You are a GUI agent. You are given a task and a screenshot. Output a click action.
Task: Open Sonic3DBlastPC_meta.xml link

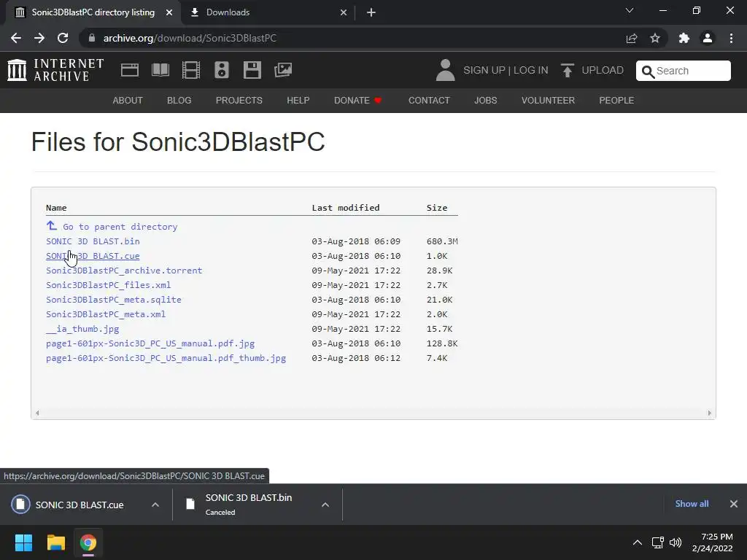[x=106, y=314]
